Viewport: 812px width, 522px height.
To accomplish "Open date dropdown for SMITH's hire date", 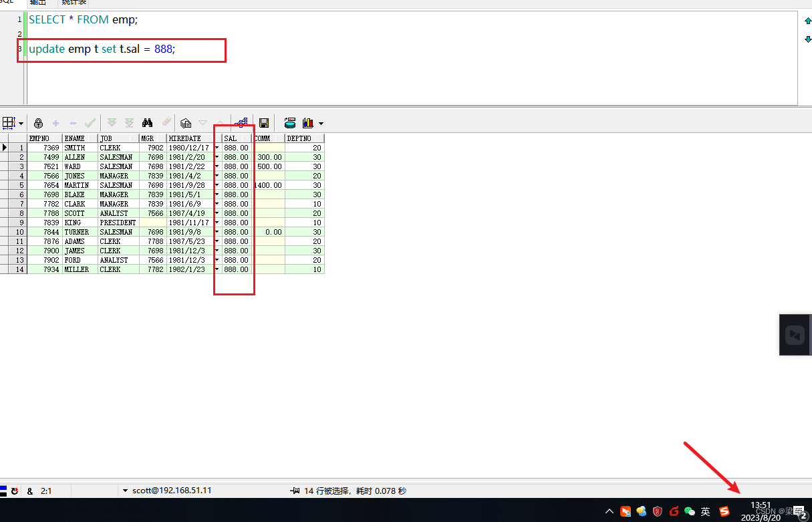I will 217,148.
